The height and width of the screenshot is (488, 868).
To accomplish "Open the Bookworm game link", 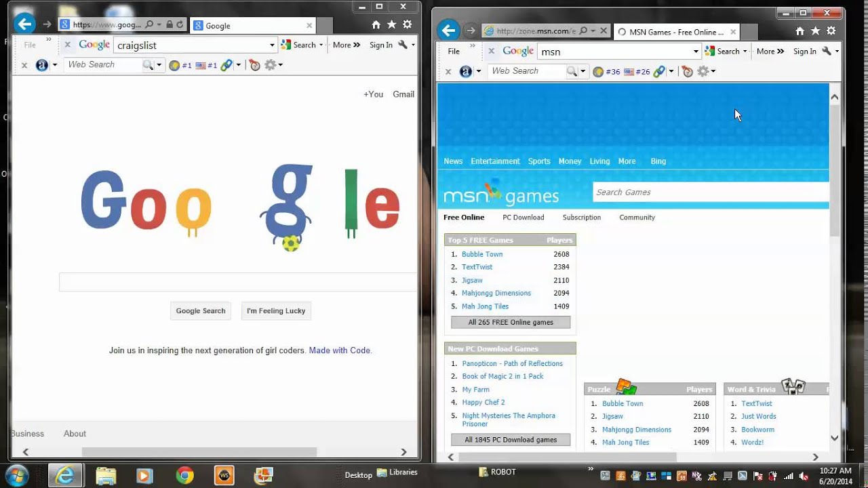I will [x=757, y=430].
